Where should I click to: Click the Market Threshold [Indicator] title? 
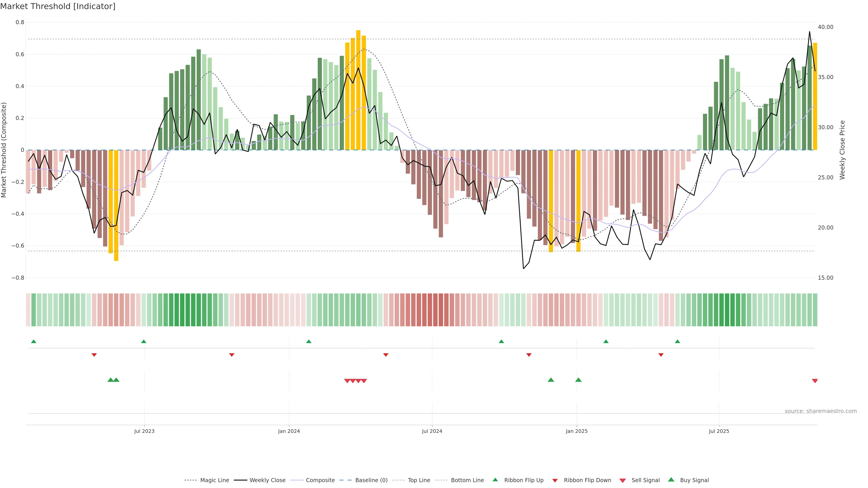point(58,6)
